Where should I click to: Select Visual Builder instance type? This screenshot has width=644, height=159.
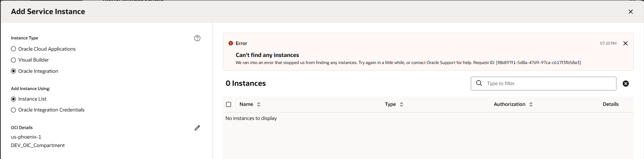point(13,60)
